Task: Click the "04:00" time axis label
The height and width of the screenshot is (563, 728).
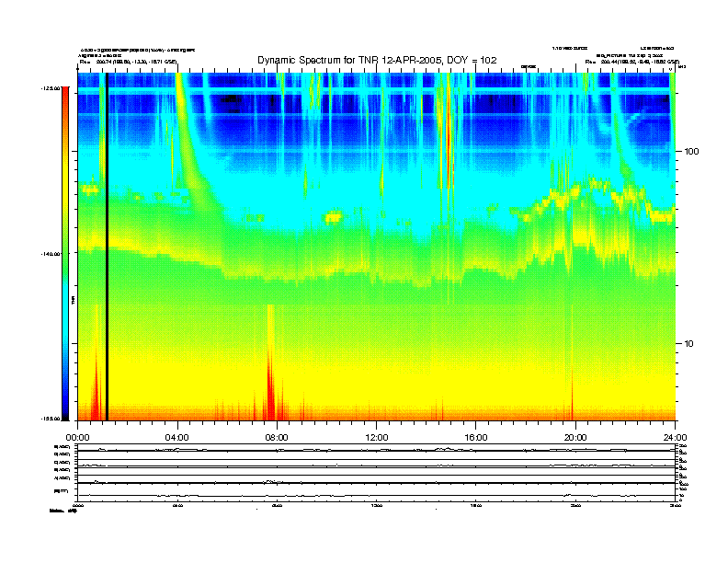Action: (177, 438)
